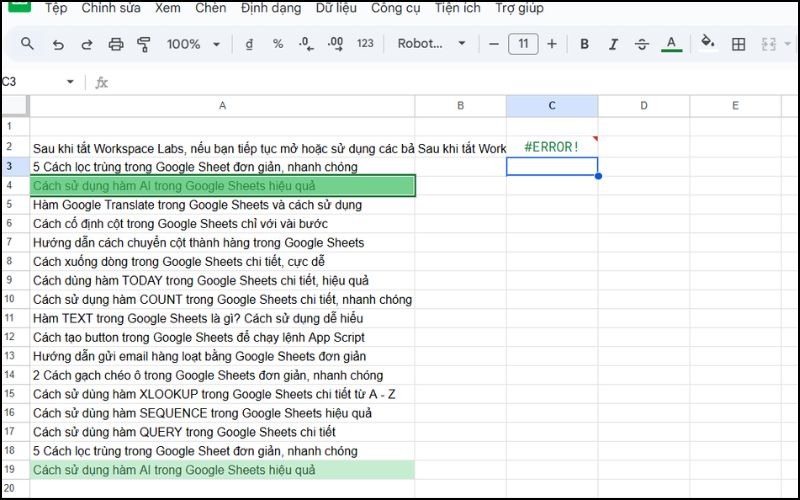This screenshot has height=500, width=800.
Task: Open the borders tool
Action: click(x=738, y=44)
